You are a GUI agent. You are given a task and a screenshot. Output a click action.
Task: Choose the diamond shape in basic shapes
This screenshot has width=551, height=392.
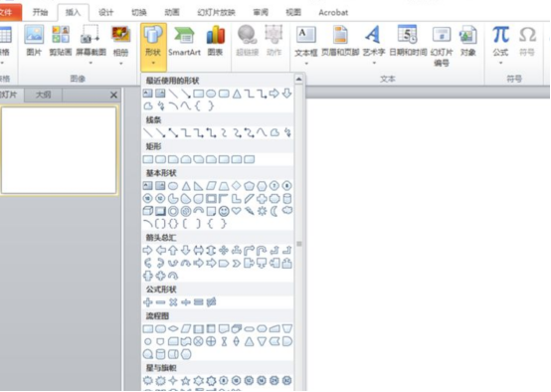[237, 186]
